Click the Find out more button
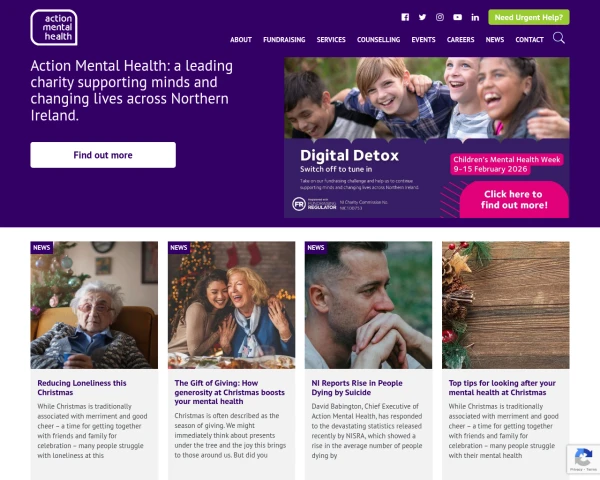Image resolution: width=600 pixels, height=480 pixels. click(x=103, y=155)
